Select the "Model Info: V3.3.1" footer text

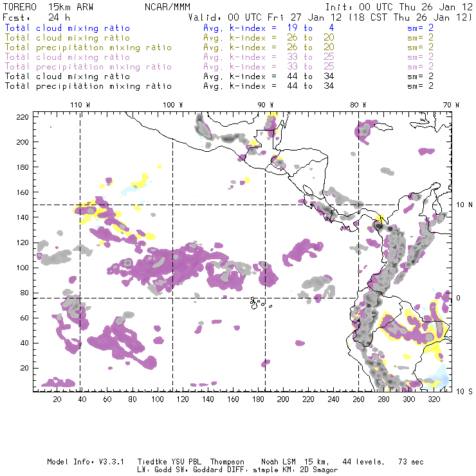tap(86, 462)
